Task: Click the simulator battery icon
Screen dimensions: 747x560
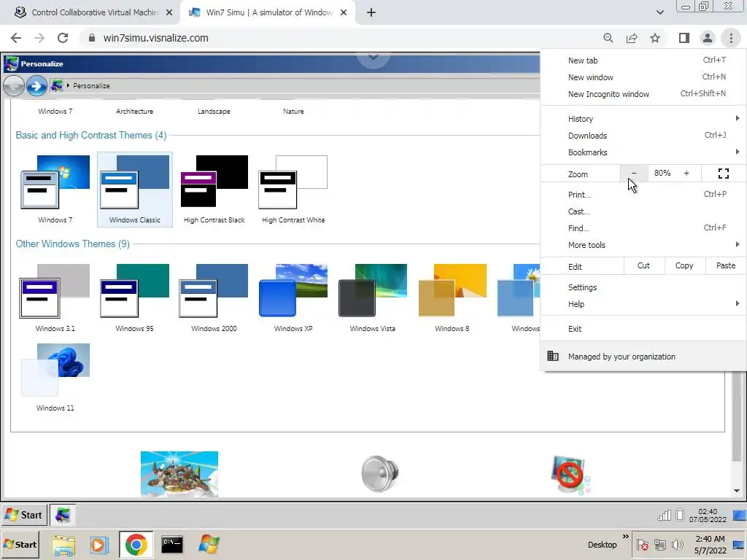Action: pos(680,516)
